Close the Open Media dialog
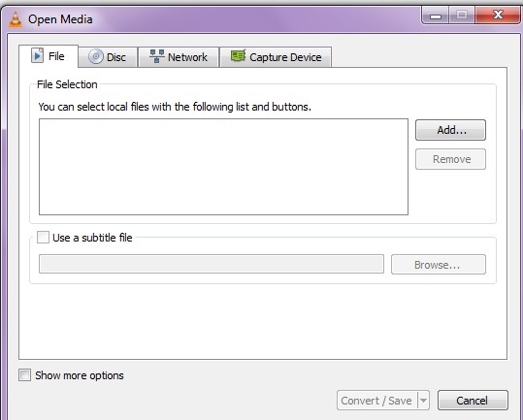The width and height of the screenshot is (523, 420). pyautogui.click(x=498, y=16)
